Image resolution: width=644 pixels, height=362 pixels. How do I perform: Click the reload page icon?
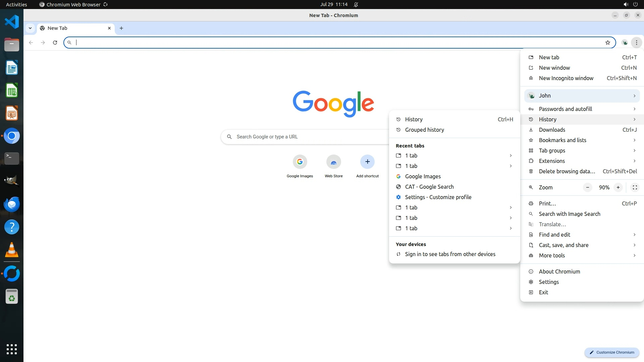pyautogui.click(x=55, y=43)
